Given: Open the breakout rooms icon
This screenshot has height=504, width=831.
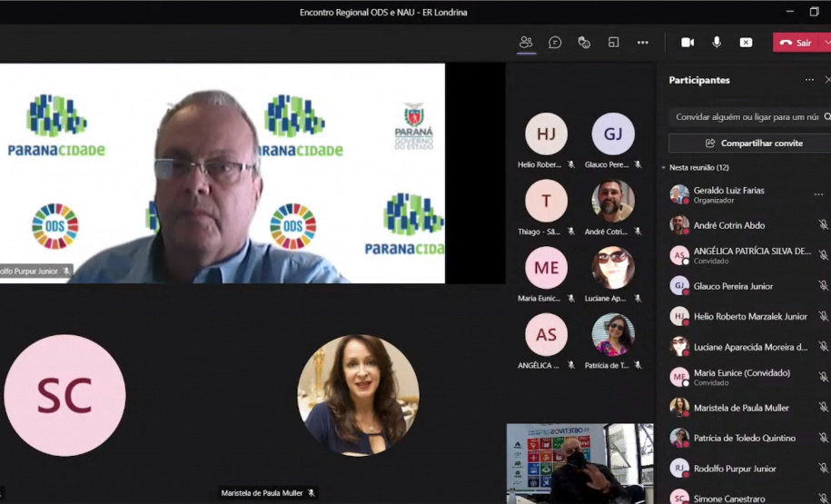Looking at the screenshot, I should pos(613,43).
